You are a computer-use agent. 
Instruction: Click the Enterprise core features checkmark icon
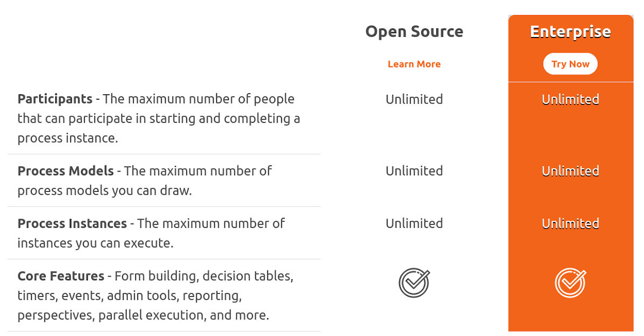click(570, 282)
